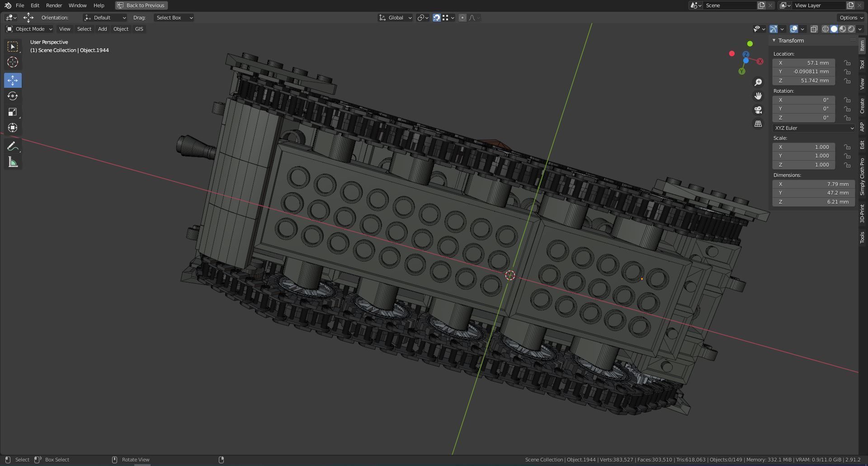Open the transform orientation Global dropdown
The height and width of the screenshot is (466, 868).
tap(395, 18)
